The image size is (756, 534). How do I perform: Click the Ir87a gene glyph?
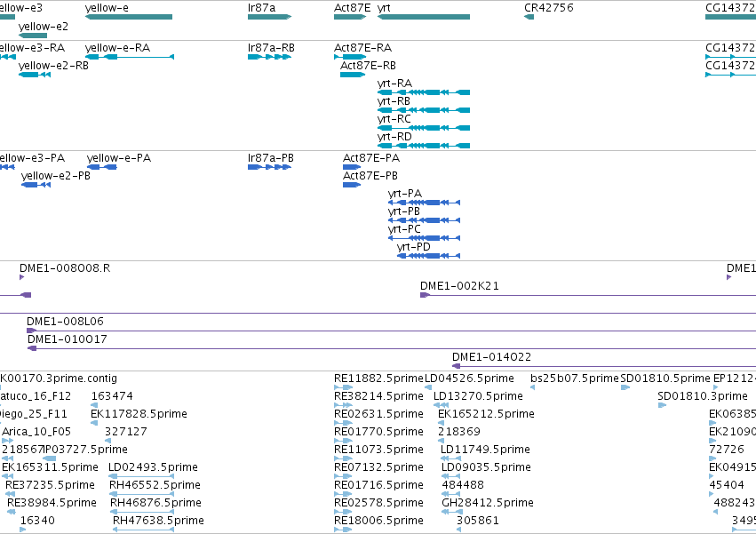click(269, 17)
